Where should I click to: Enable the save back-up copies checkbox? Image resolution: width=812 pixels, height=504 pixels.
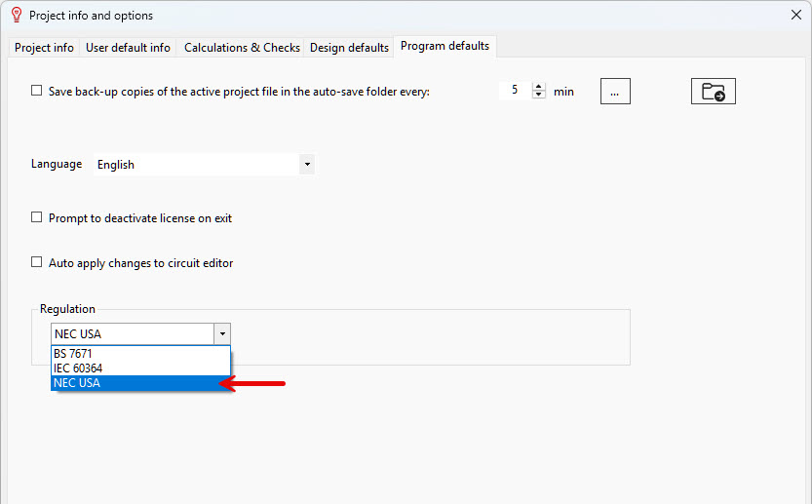(37, 91)
